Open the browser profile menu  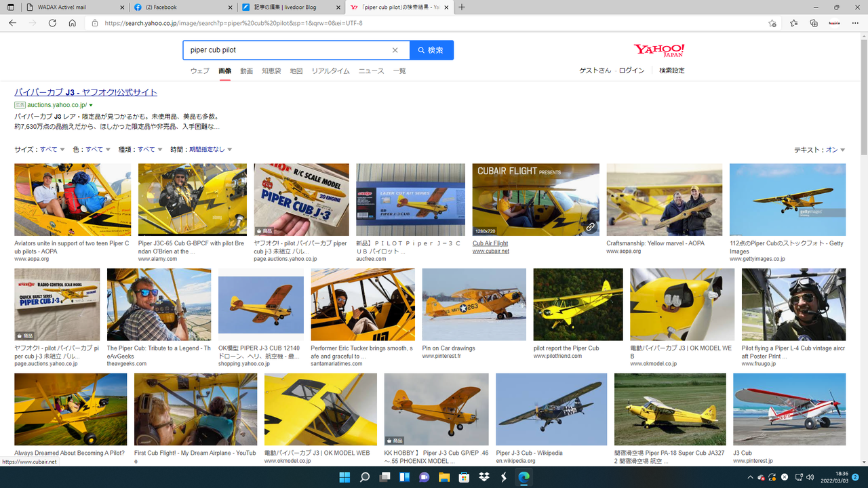point(834,23)
